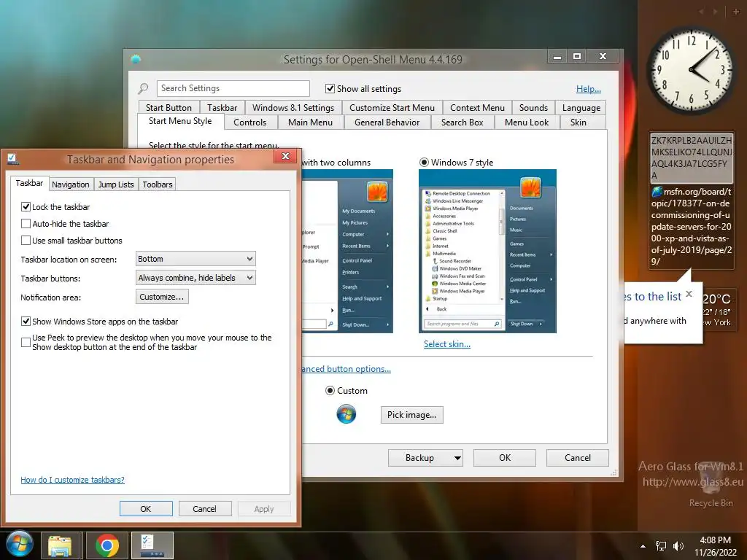Expand the Backup button dropdown arrow

click(457, 458)
